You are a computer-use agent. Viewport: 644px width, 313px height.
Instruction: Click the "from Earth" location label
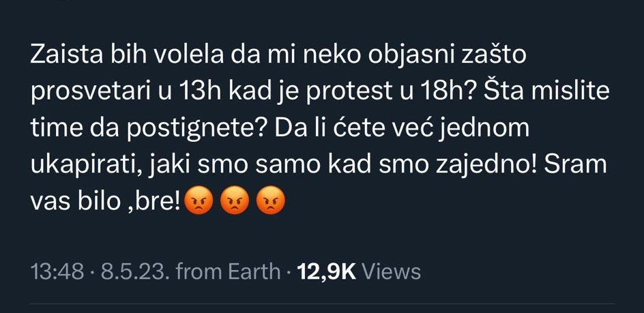(x=229, y=272)
